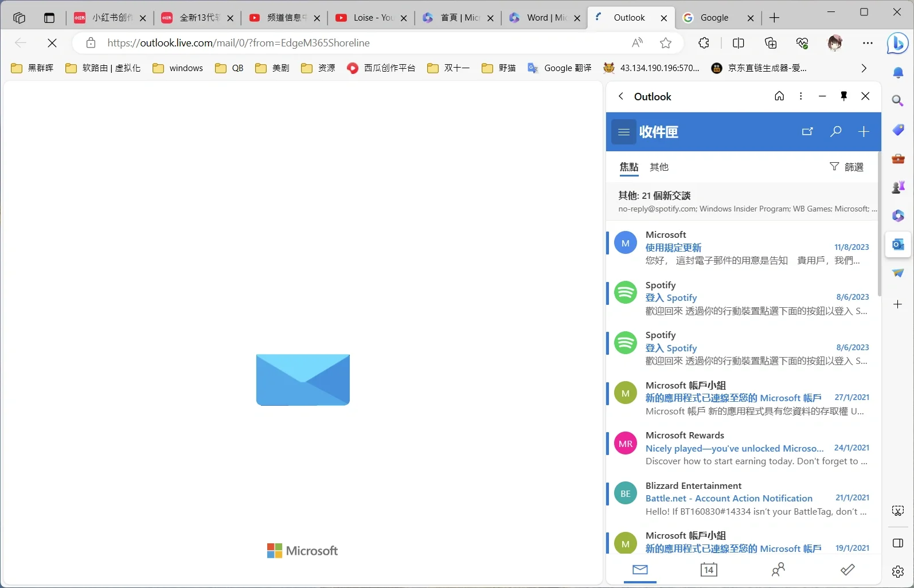Compose new mail with plus icon

point(864,132)
